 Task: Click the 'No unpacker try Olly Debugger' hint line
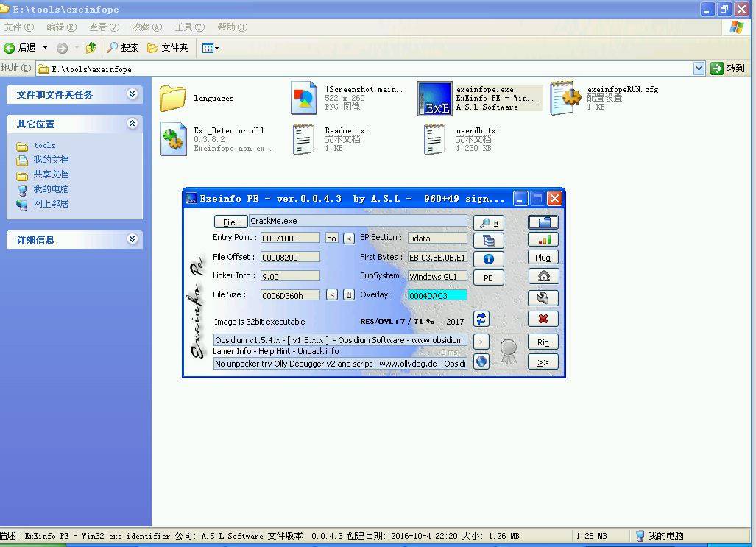pos(340,363)
